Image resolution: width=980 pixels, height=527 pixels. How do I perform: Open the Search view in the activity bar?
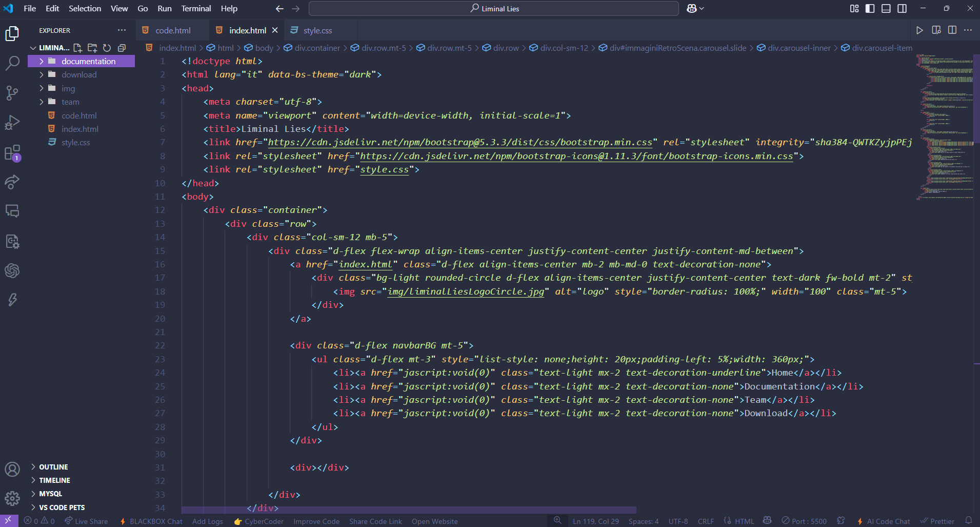12,63
